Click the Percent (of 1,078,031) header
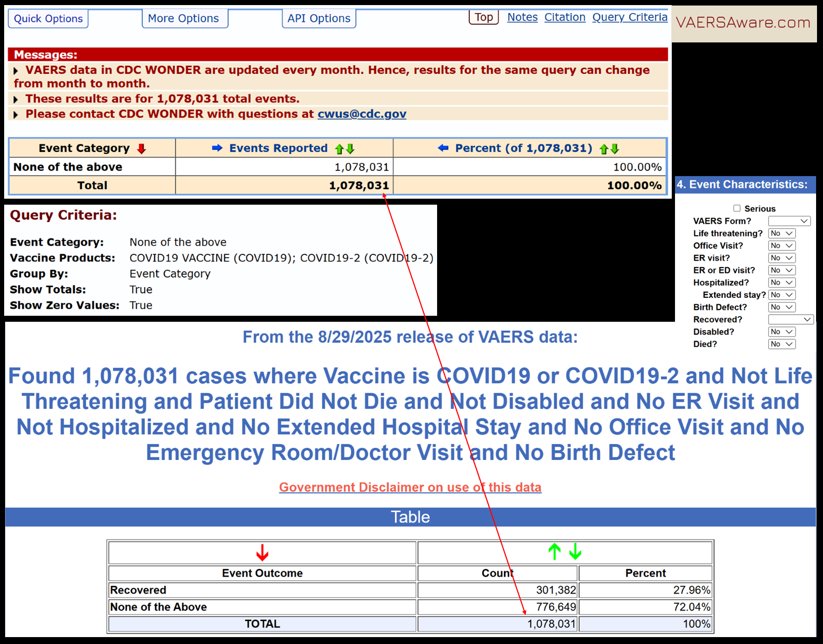Viewport: 823px width, 644px height. pos(530,148)
